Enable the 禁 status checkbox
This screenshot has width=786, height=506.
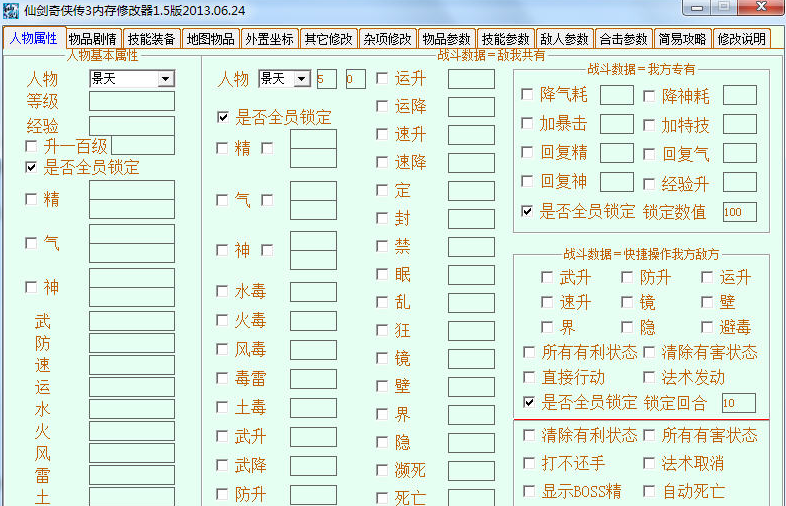(382, 246)
